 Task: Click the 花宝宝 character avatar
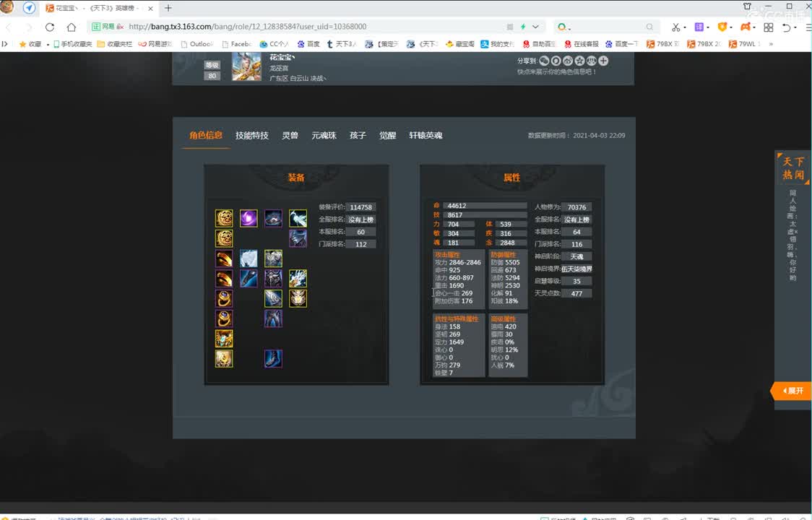point(246,66)
